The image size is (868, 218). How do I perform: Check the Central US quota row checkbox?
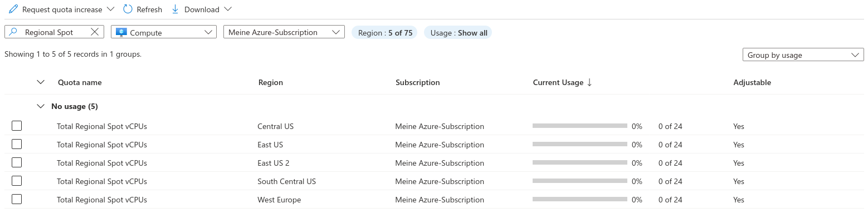click(x=17, y=126)
